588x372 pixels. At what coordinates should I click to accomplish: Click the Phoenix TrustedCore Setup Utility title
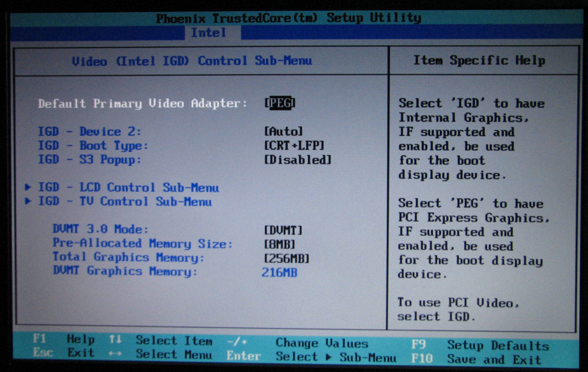[x=289, y=18]
